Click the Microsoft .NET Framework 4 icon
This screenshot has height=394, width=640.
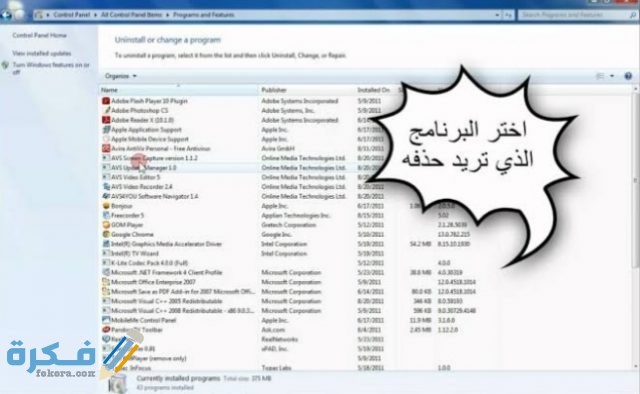coord(106,272)
